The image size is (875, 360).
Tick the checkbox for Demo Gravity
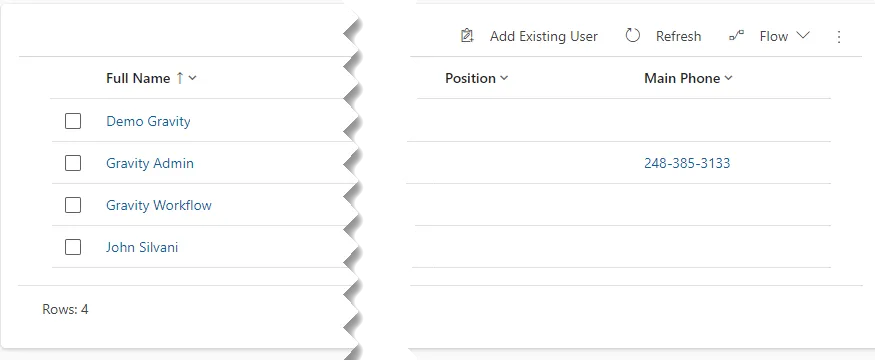click(x=73, y=121)
